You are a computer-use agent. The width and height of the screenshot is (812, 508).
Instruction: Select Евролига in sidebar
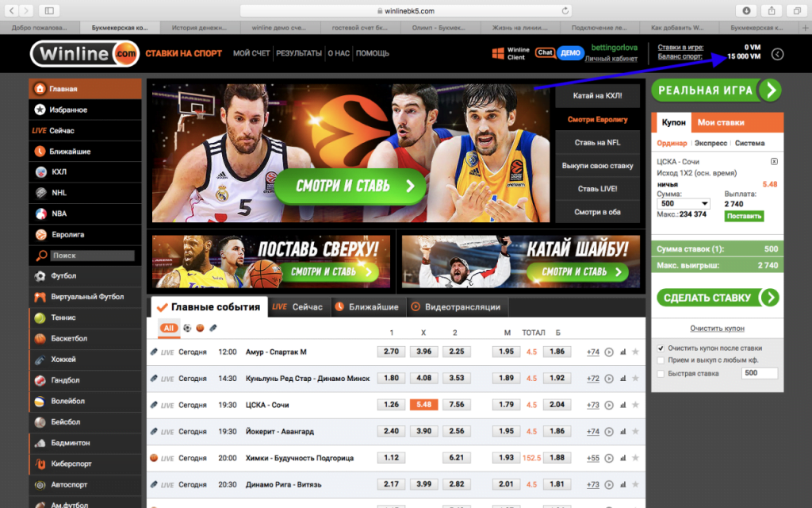85,234
